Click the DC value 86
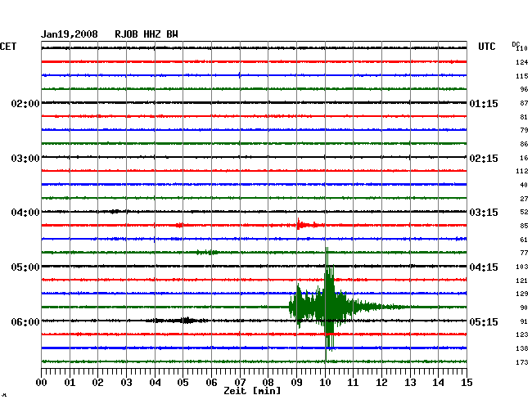 click(x=524, y=144)
